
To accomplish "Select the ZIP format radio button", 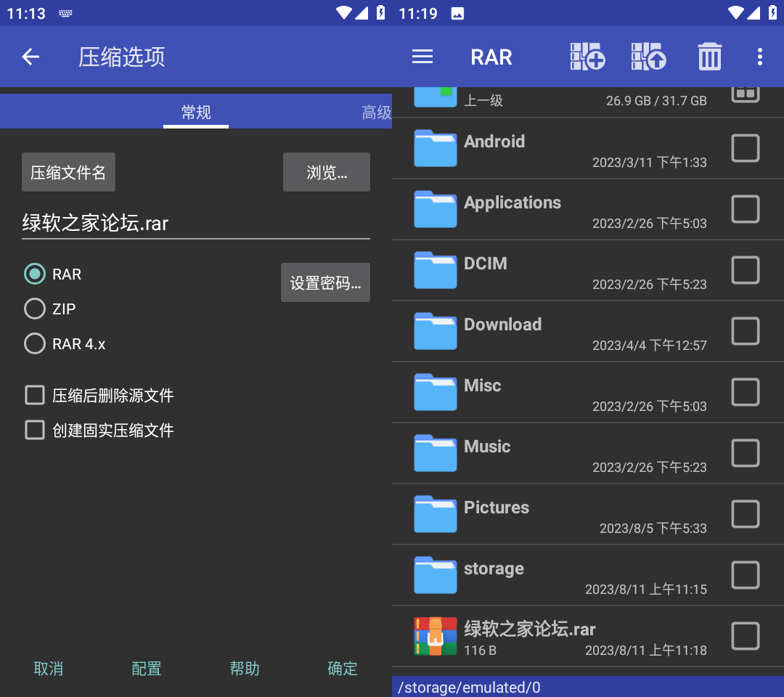I will click(35, 309).
